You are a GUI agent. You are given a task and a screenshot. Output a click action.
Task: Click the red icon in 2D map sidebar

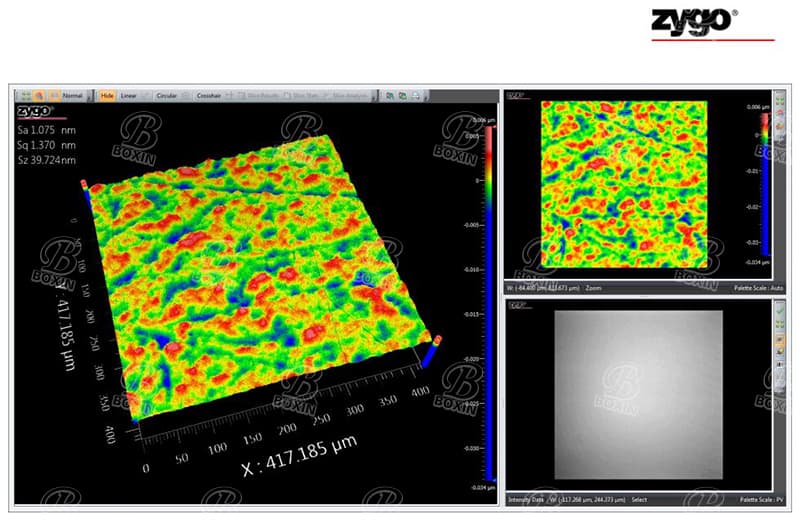click(780, 113)
